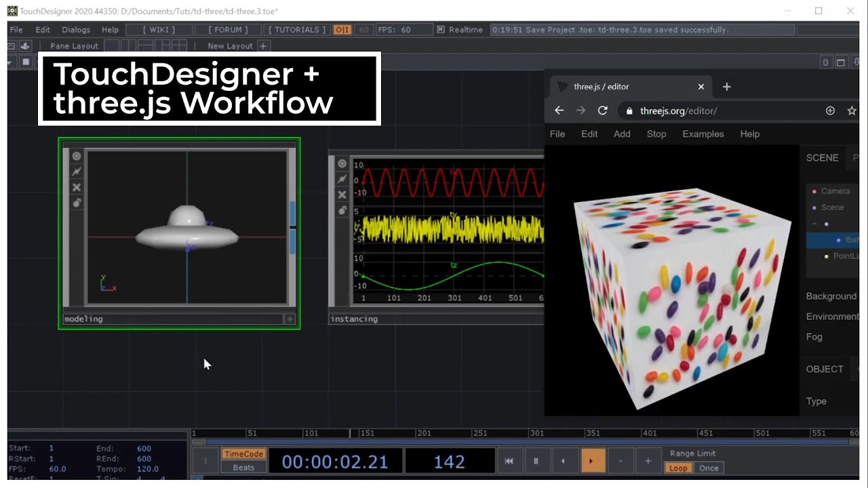This screenshot has height=488, width=868.
Task: Click the X flag on instancing node
Action: tap(342, 195)
